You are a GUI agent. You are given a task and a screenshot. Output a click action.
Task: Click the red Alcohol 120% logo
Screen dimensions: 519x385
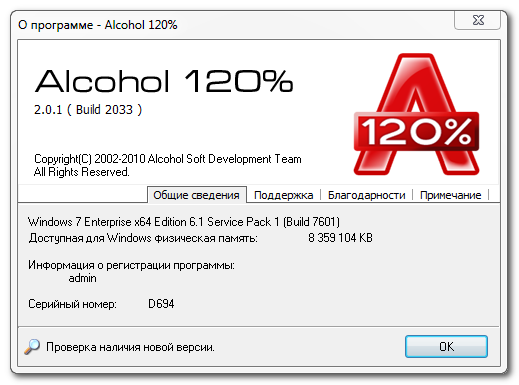pos(416,114)
